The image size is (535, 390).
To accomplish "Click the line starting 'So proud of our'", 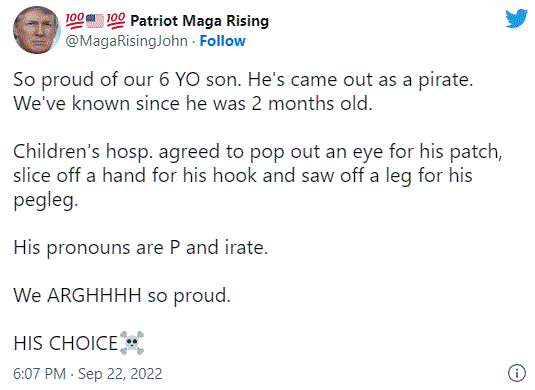I will pos(243,80).
